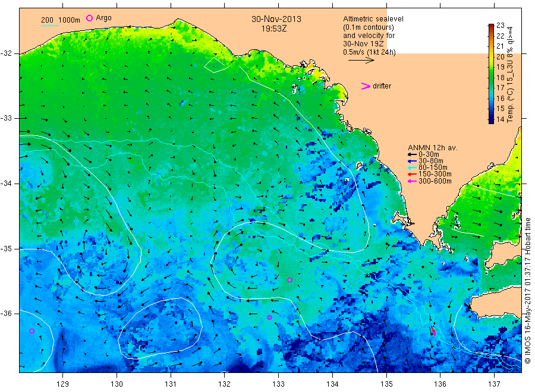Click the magenta Argo circle in the legend

89,18
